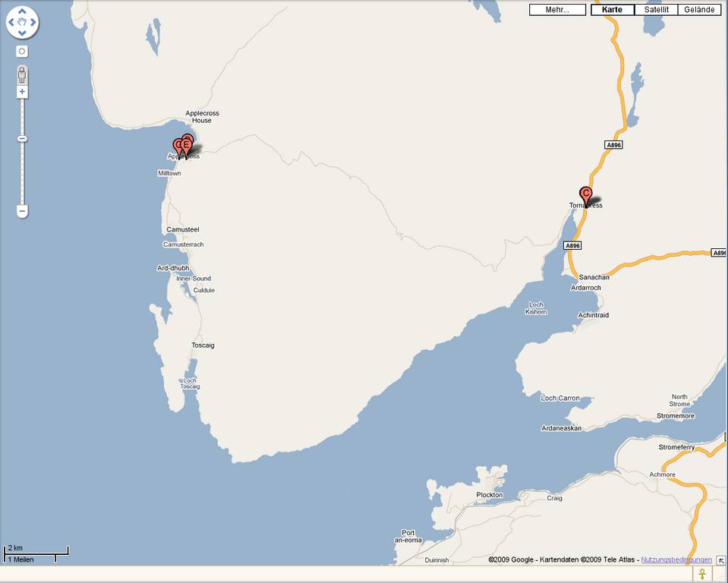Click the overview map arrow toggle in the corner
The image size is (728, 583).
pyautogui.click(x=721, y=560)
